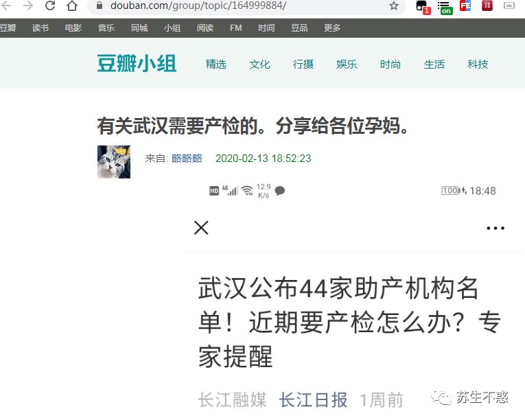Reload the page with the refresh icon
The width and height of the screenshot is (525, 420).
point(50,5)
